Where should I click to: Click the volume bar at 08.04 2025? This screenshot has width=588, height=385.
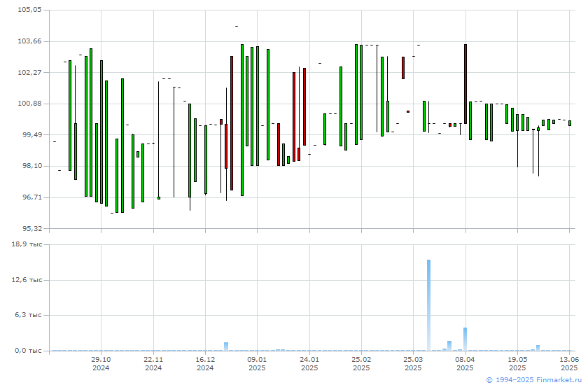tap(465, 339)
